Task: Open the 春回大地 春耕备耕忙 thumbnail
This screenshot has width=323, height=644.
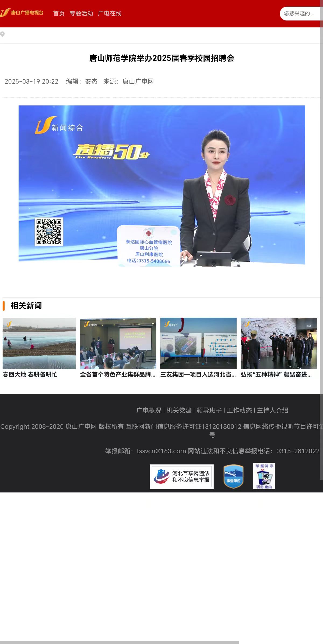Action: point(39,343)
